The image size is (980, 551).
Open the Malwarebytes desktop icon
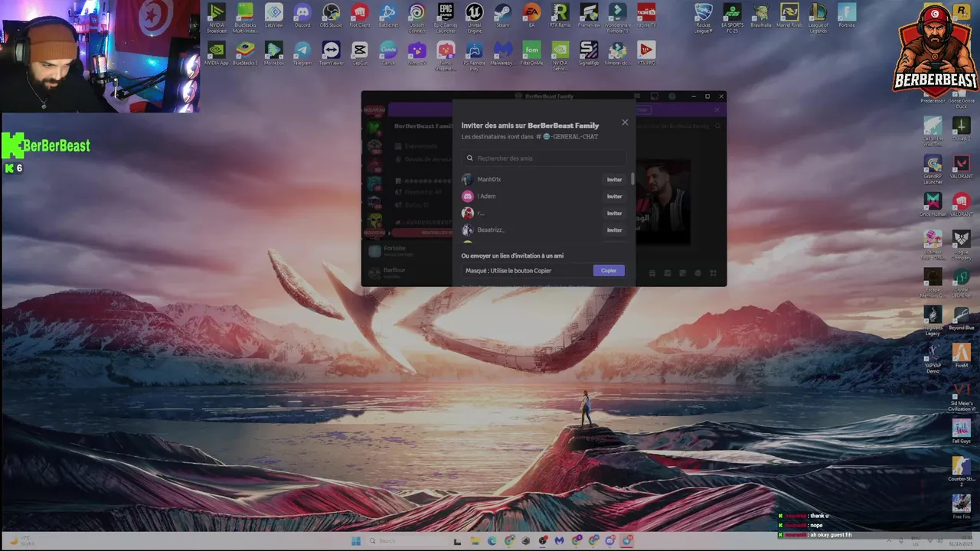pos(503,54)
